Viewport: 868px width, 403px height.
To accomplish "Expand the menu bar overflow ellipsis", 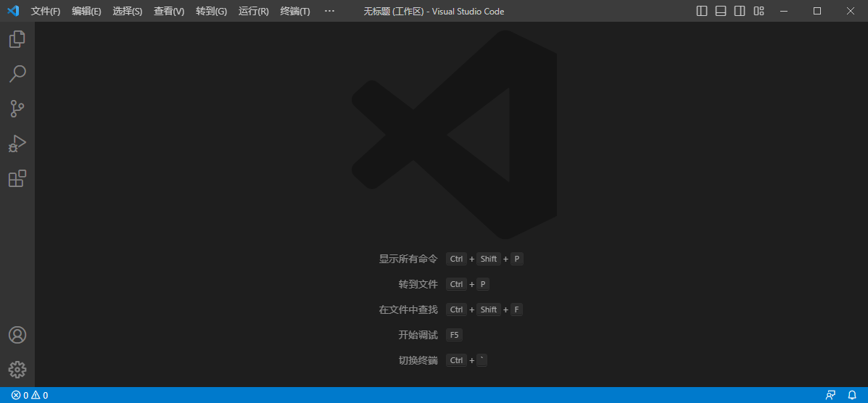I will [329, 11].
